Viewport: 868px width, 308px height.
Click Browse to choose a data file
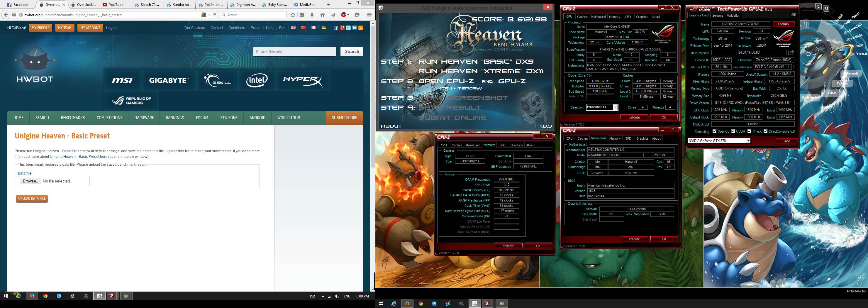click(30, 181)
